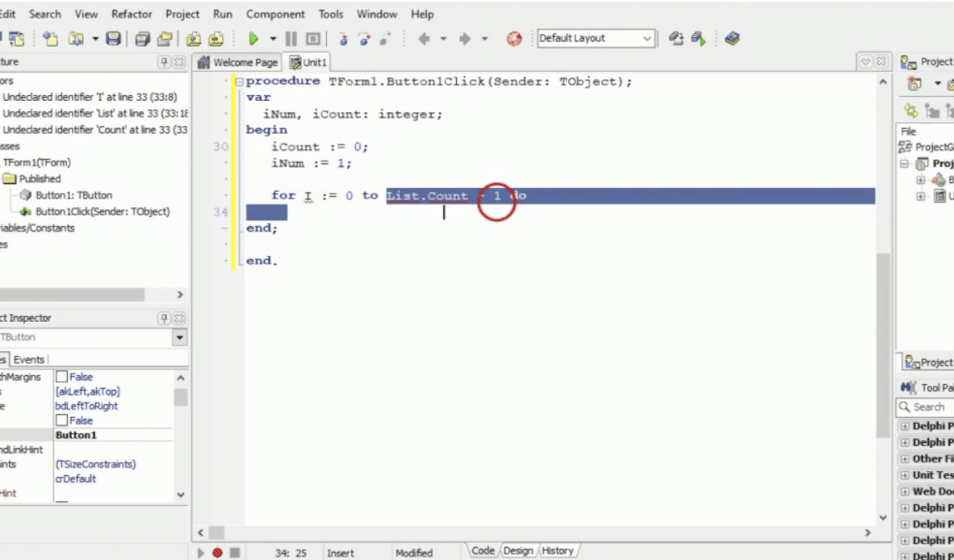The width and height of the screenshot is (954, 560).
Task: Click the Project Manager new project icon
Action: coord(914,84)
